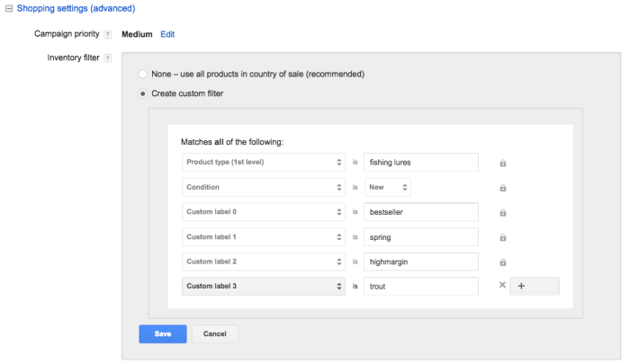Image resolution: width=630 pixels, height=364 pixels.
Task: Select the Create custom filter option
Action: click(x=142, y=93)
